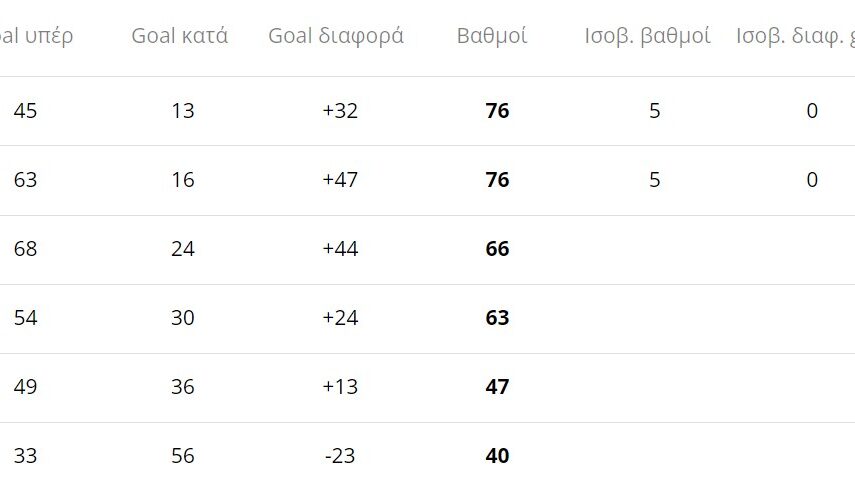The height and width of the screenshot is (491, 855).
Task: Click the partially visible "Goal υπέρ" header
Action: click(36, 36)
